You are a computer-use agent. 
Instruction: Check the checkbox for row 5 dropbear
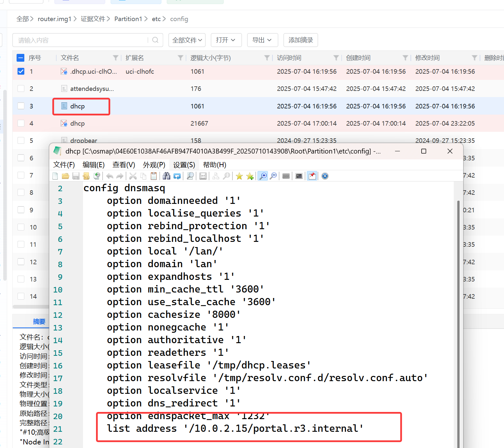click(21, 141)
